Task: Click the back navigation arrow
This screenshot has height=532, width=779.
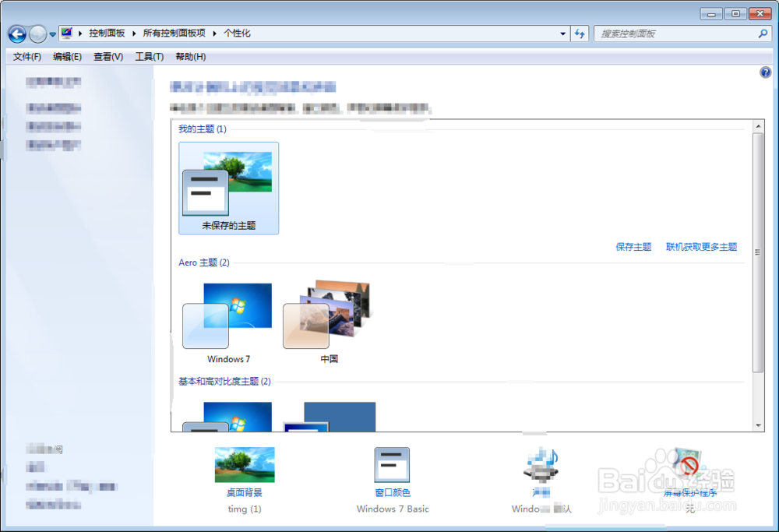Action: (x=16, y=33)
